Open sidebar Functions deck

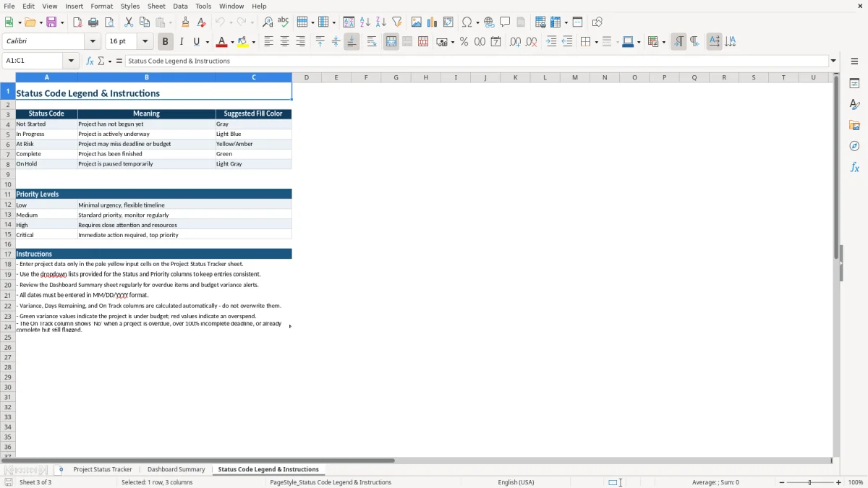click(x=854, y=167)
